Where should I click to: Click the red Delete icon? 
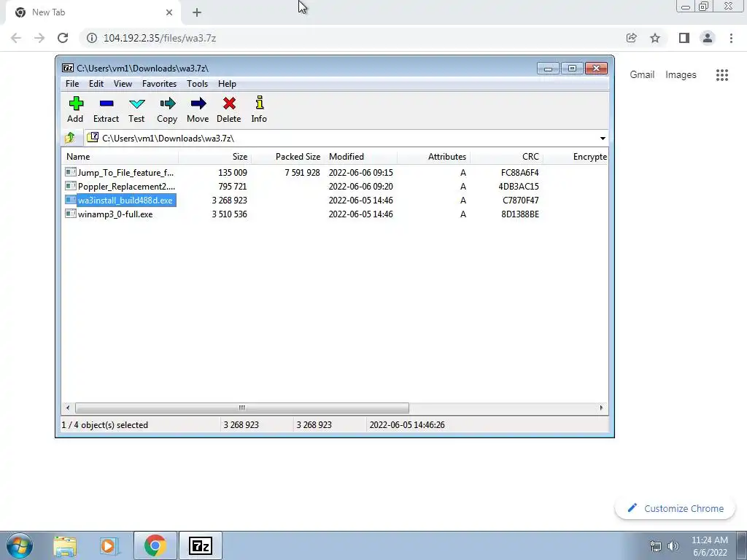click(x=229, y=104)
